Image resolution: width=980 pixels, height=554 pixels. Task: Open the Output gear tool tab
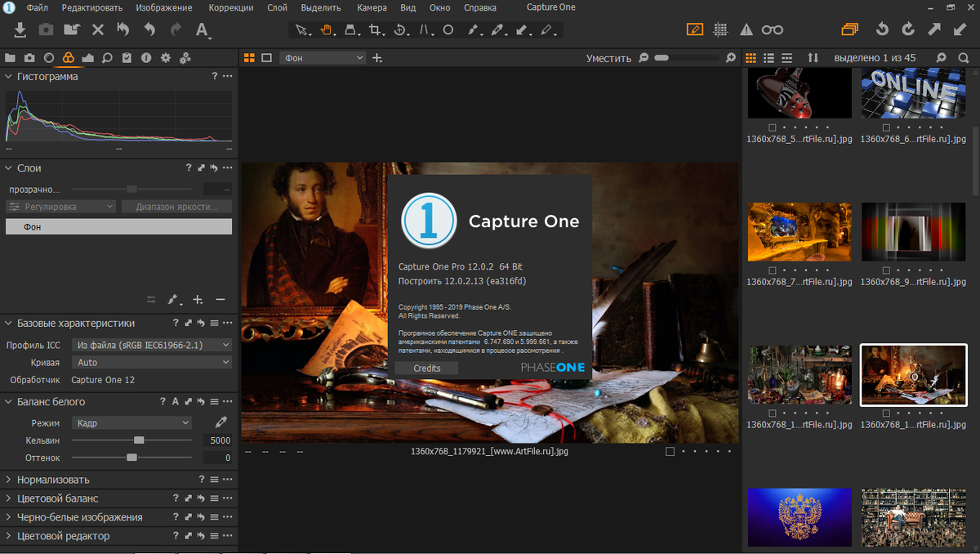[166, 58]
